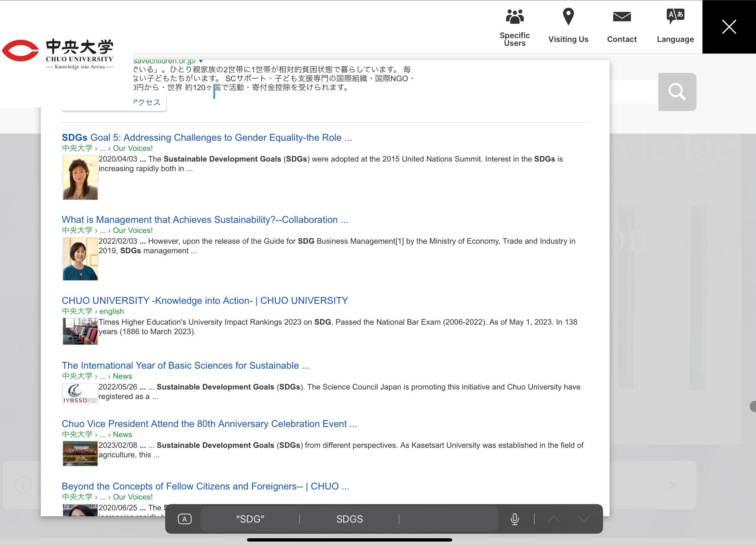The height and width of the screenshot is (546, 756).
Task: Open the Contact envelope icon
Action: (622, 17)
